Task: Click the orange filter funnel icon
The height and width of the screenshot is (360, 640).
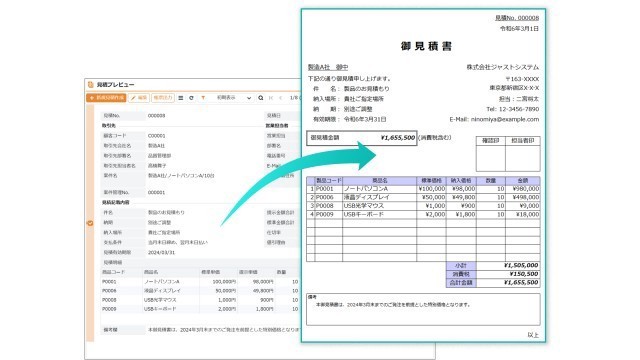Action: pyautogui.click(x=203, y=98)
